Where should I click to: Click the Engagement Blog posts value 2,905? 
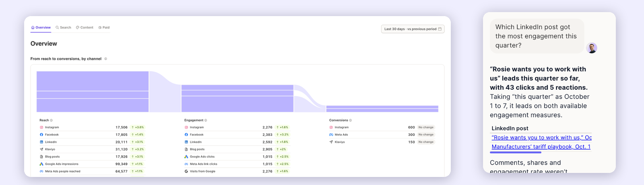click(x=267, y=149)
